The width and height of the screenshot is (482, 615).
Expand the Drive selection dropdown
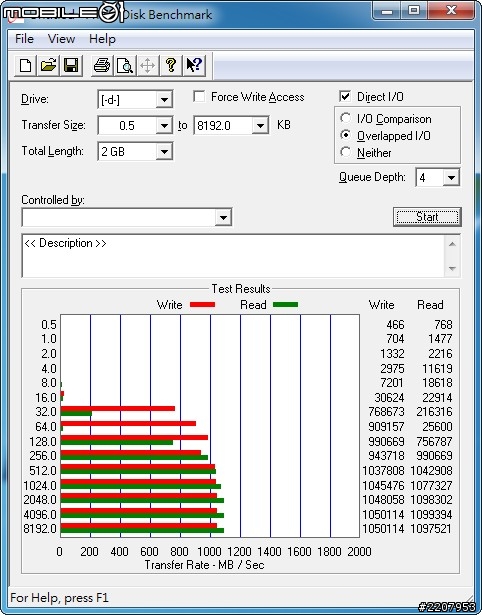(164, 100)
